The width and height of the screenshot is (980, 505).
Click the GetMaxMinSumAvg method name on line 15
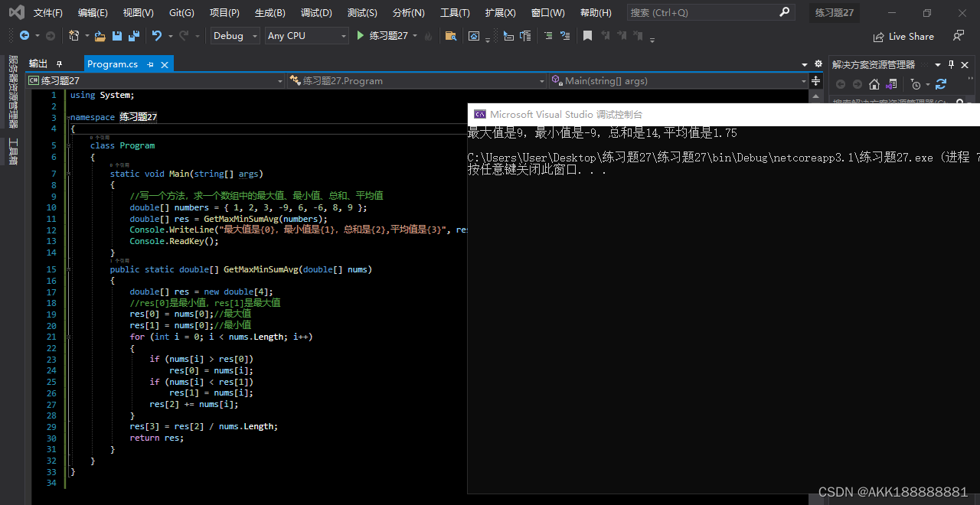(x=261, y=269)
